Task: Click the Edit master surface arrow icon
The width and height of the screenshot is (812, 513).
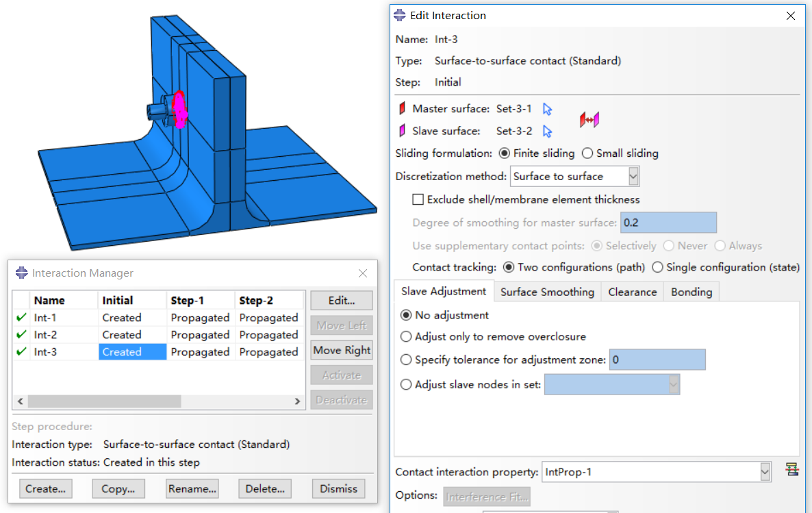Action: [x=547, y=110]
